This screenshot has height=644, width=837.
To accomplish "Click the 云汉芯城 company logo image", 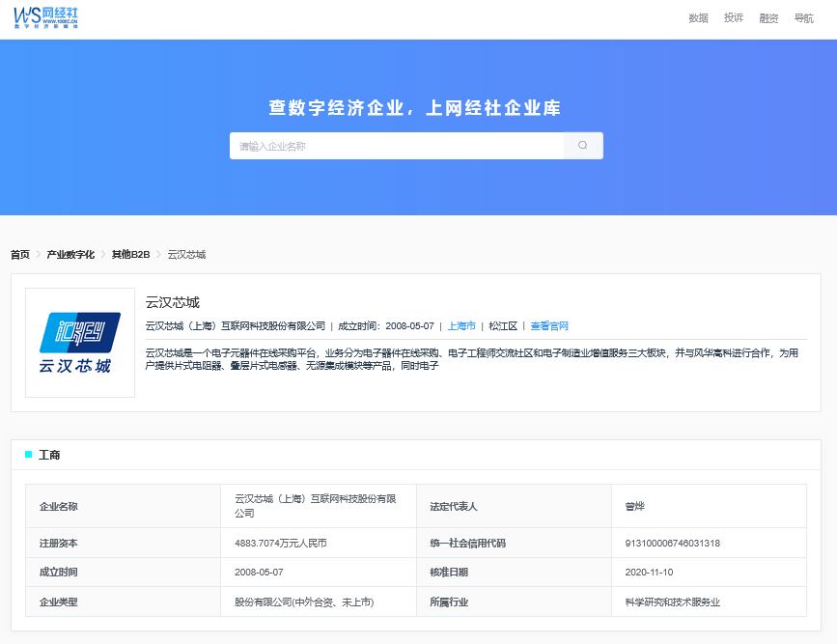I will point(80,343).
